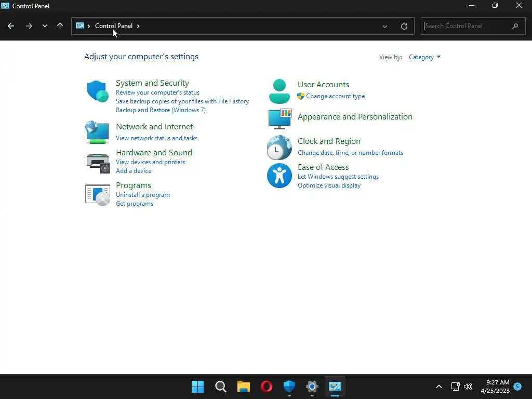The height and width of the screenshot is (399, 532).
Task: Click the Programs disc icon
Action: pos(98,195)
